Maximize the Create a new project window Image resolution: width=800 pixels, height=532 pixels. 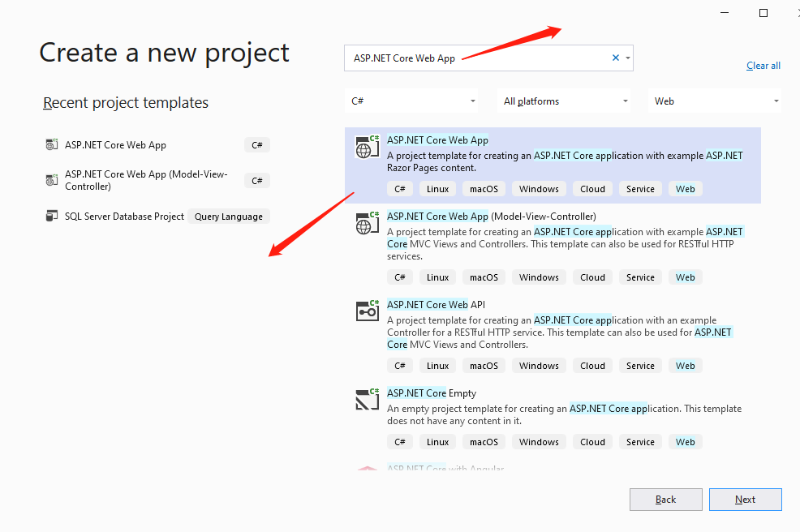(763, 13)
